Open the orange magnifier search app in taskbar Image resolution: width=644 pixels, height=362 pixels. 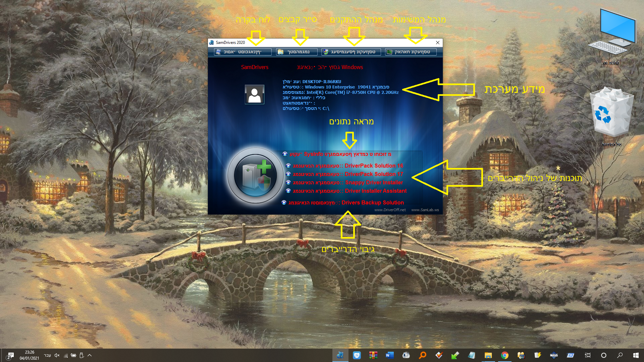[x=423, y=355]
